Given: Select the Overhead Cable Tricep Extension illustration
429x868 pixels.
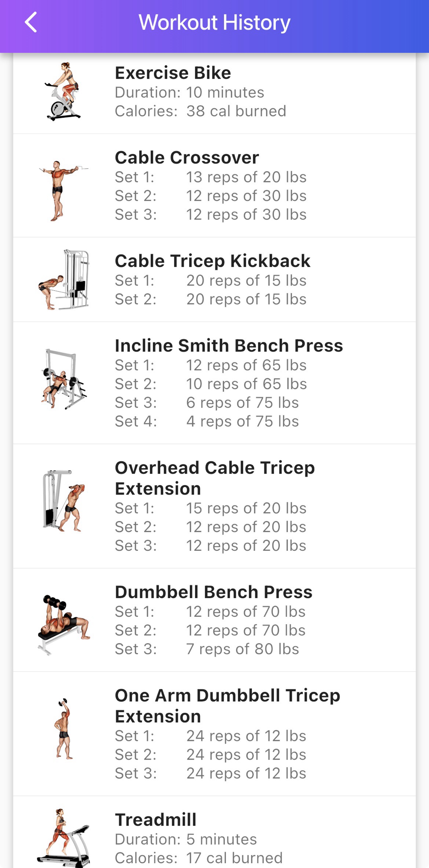Looking at the screenshot, I should (x=64, y=501).
